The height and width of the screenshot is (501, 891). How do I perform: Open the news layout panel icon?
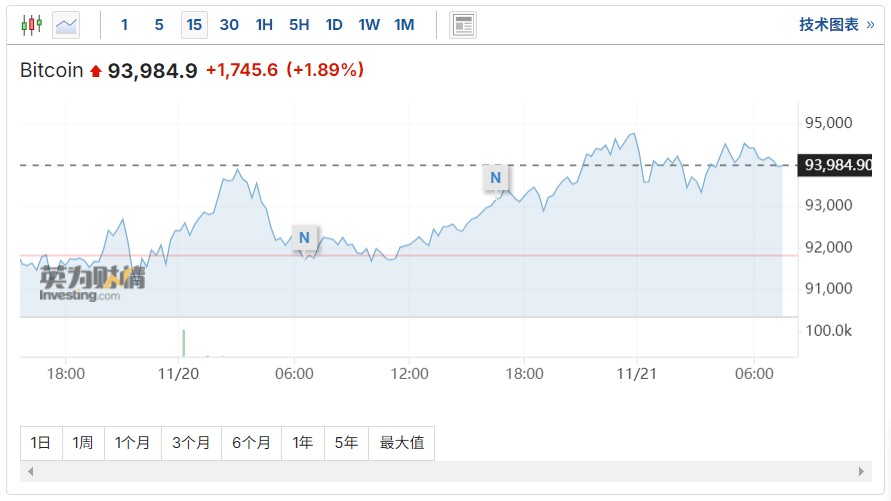(463, 25)
